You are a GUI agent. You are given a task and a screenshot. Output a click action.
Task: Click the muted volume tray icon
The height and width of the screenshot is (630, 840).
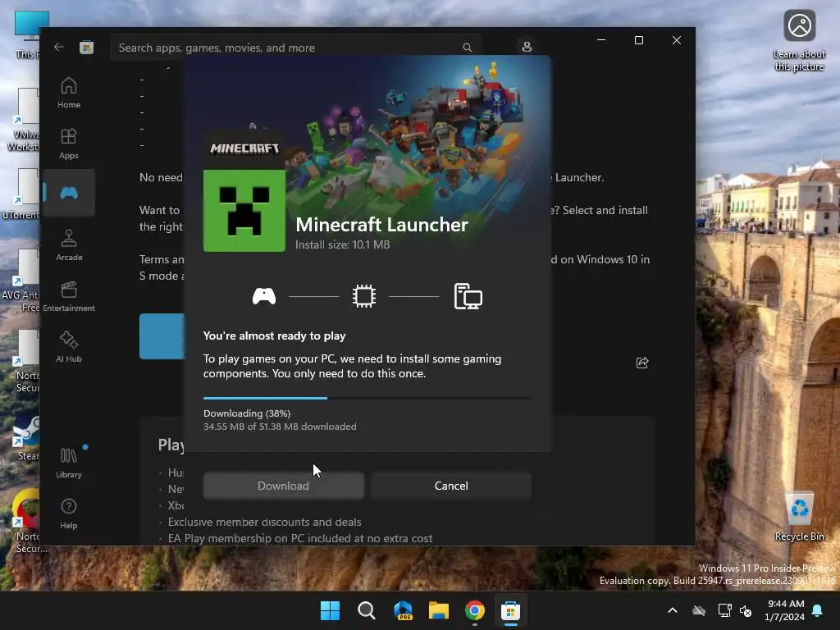pos(745,610)
